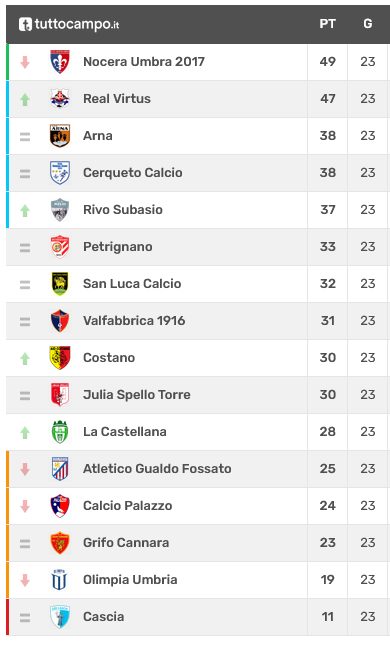Open the Petrignano team link
Screen dimensions: 390x645
pos(118,247)
